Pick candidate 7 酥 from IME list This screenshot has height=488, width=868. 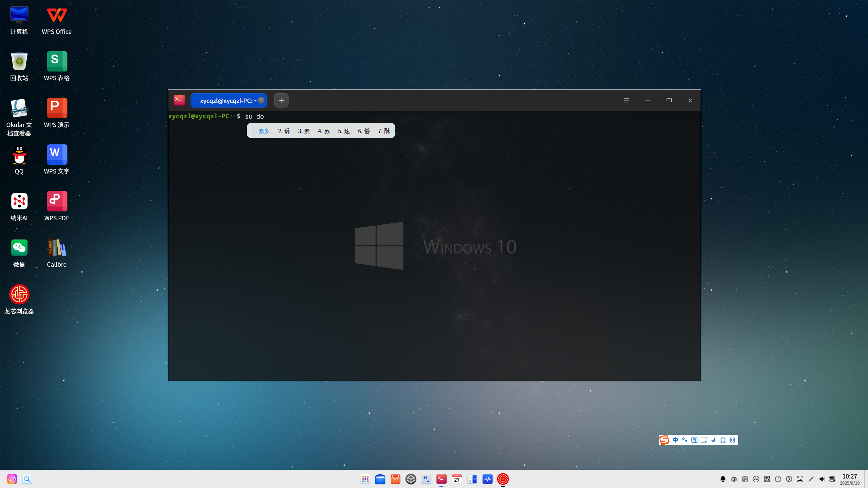384,131
